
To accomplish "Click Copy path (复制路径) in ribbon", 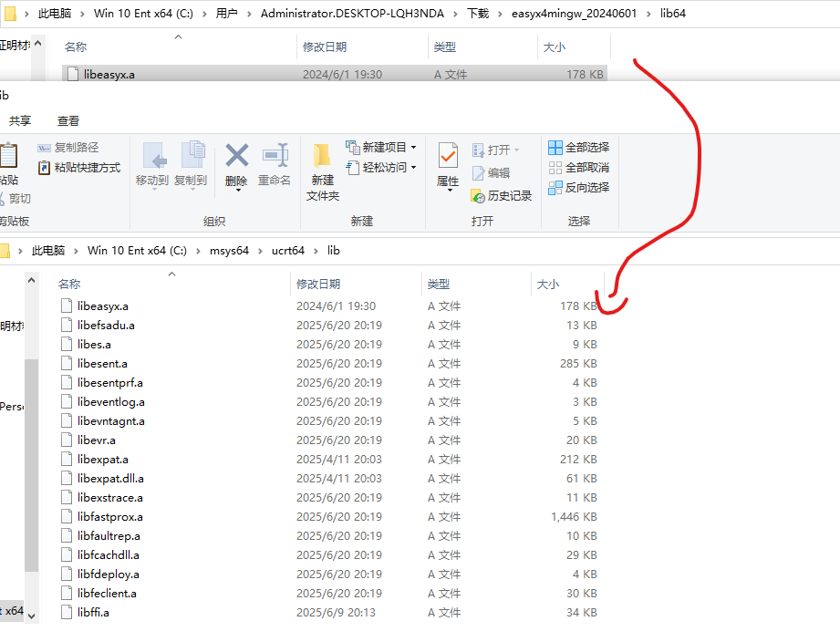I will 68,147.
